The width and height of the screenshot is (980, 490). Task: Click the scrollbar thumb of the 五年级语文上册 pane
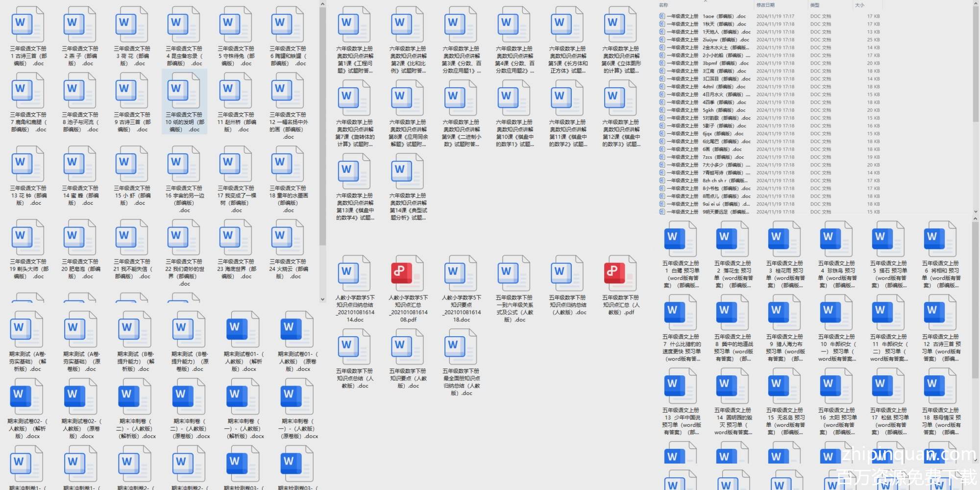[x=975, y=299]
